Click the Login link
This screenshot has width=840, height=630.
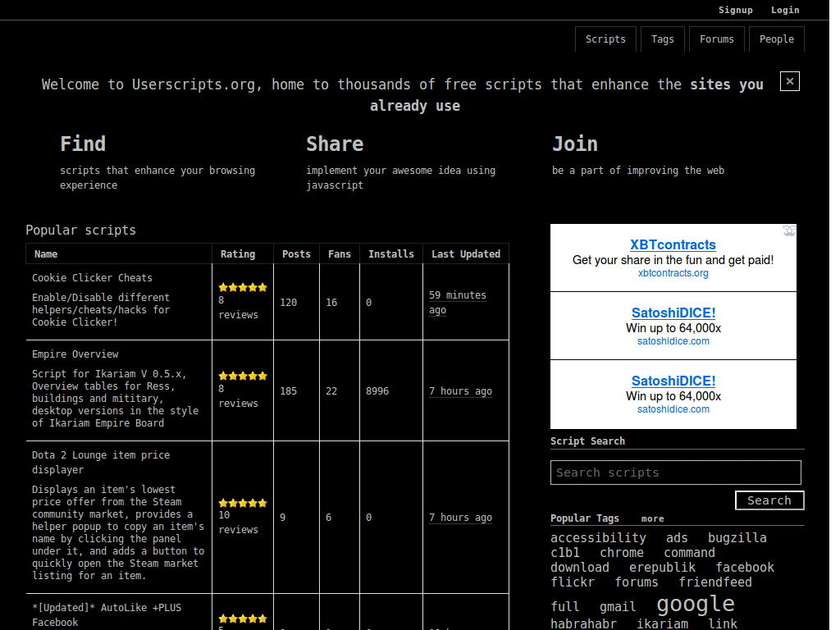(785, 10)
